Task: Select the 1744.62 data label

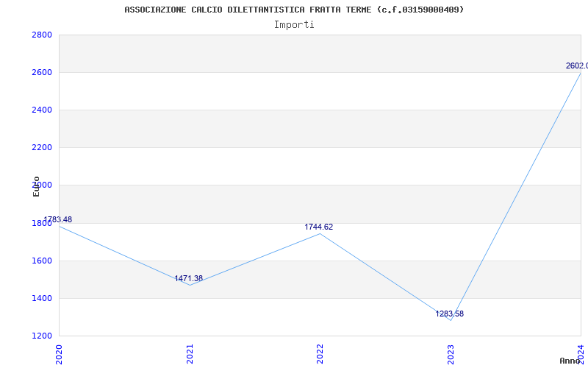Action: coord(319,227)
